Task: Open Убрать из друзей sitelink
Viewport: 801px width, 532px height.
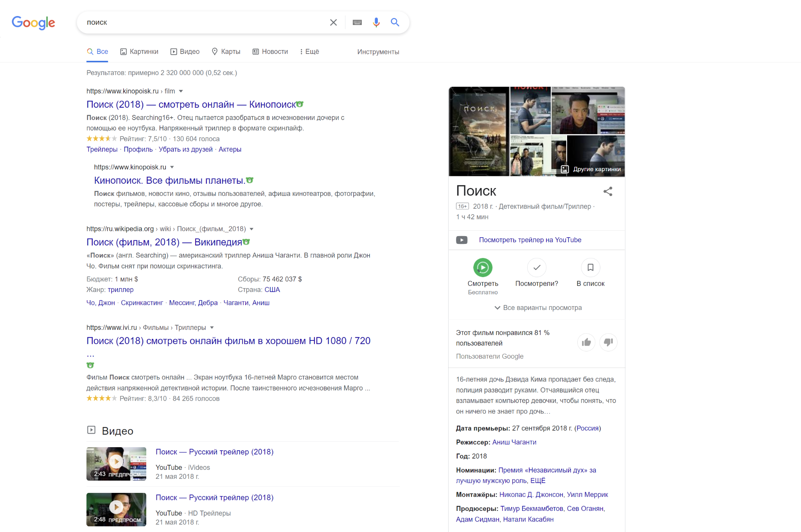Action: point(186,149)
